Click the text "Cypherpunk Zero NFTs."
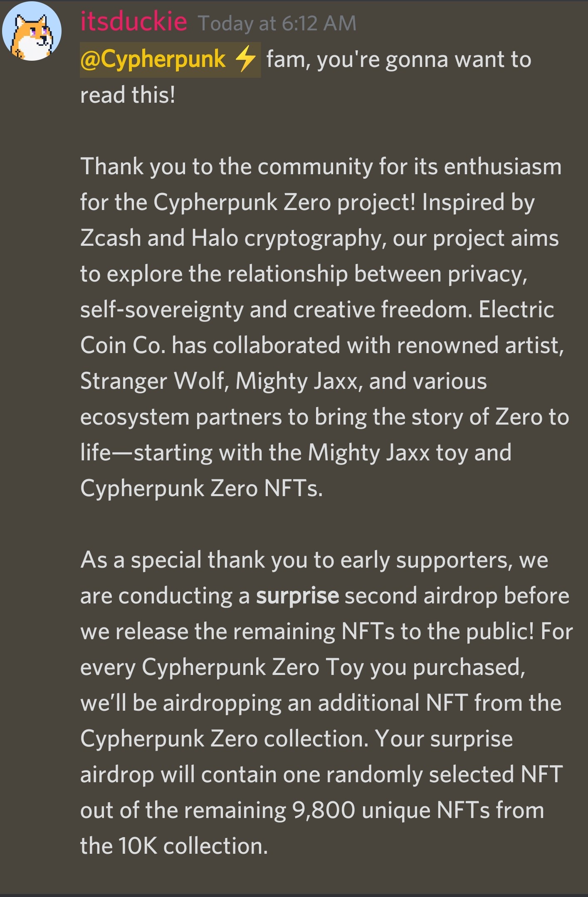This screenshot has width=588, height=897. pos(202,489)
